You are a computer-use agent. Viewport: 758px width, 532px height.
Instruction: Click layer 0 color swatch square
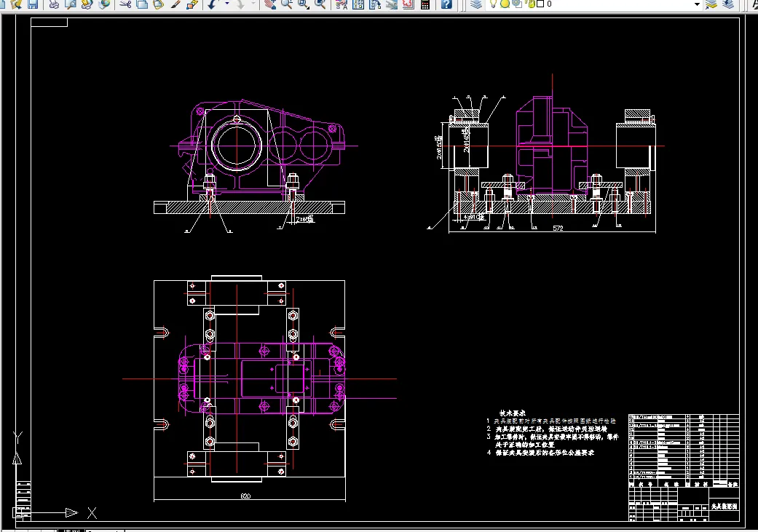click(540, 4)
